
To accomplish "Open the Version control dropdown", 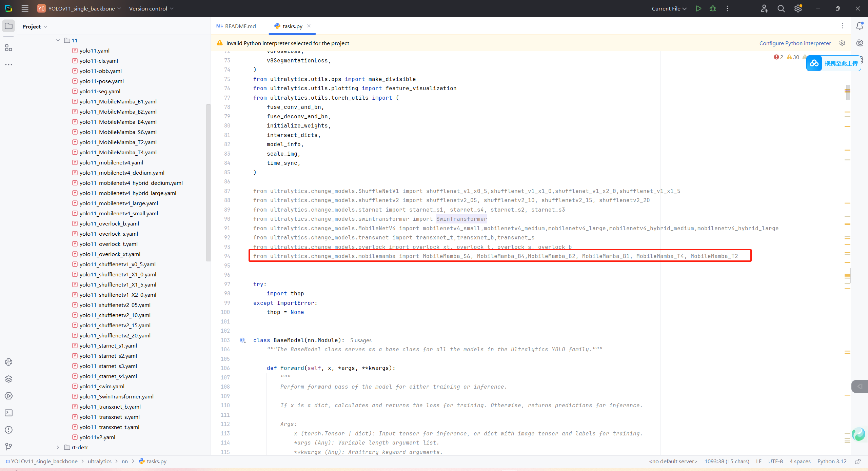I will (x=151, y=8).
